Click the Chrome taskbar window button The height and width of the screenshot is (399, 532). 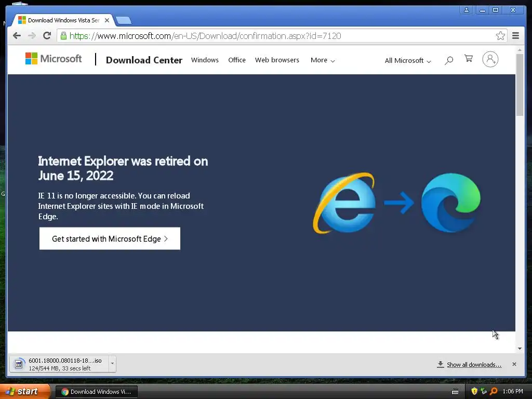(96, 392)
